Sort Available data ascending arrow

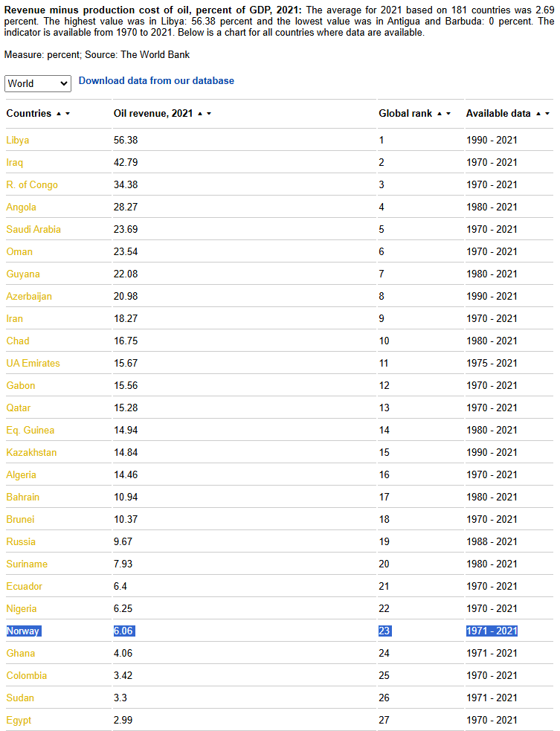click(x=538, y=114)
